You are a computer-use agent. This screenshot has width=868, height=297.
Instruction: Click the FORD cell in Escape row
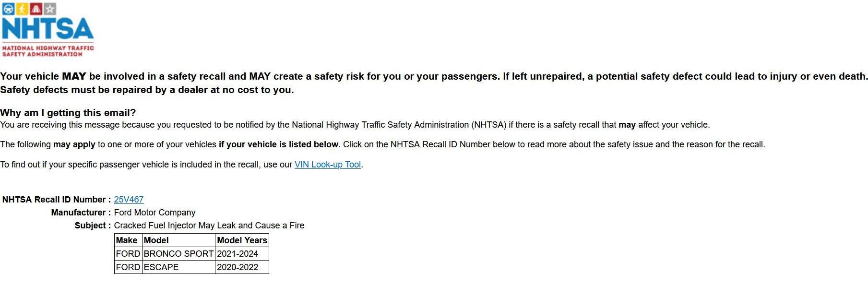128,267
